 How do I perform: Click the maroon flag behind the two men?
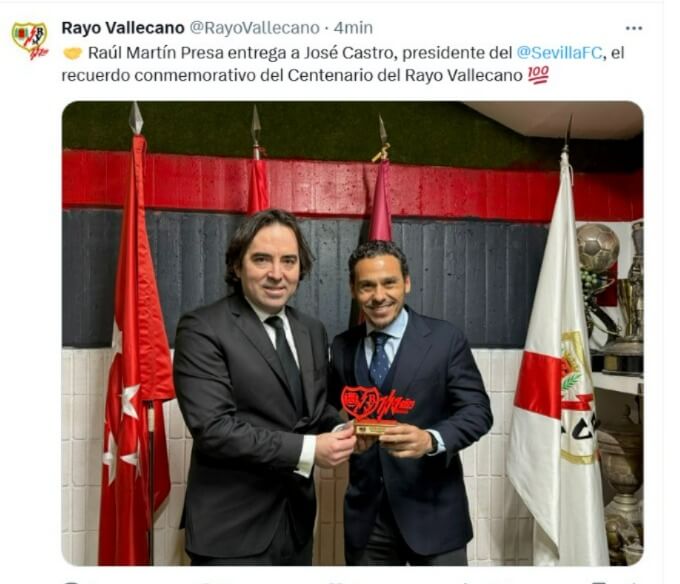380,202
